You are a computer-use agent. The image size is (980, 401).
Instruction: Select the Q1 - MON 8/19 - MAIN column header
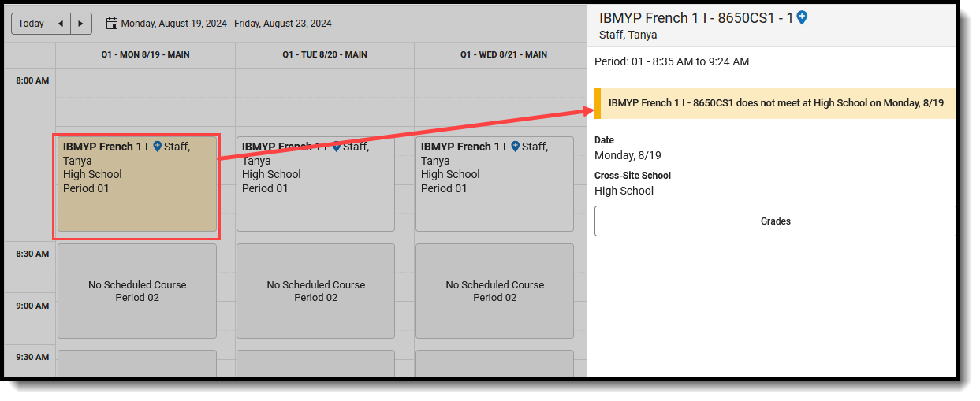point(145,55)
